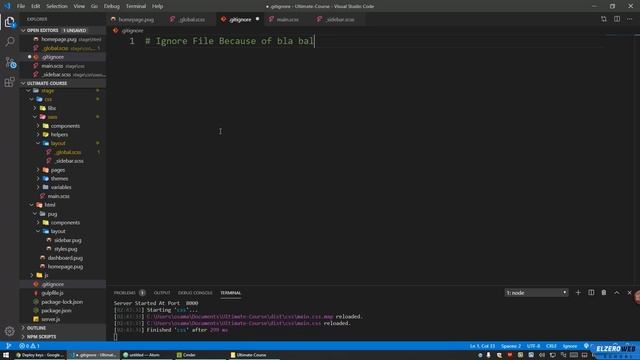Screen dimensions: 640x360
Task: Open the Terminal menu
Action: (136, 6)
